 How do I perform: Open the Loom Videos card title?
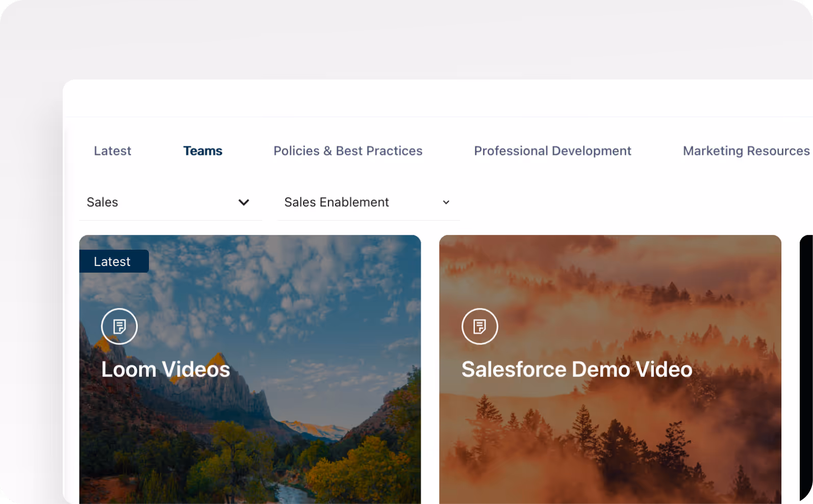(x=166, y=369)
